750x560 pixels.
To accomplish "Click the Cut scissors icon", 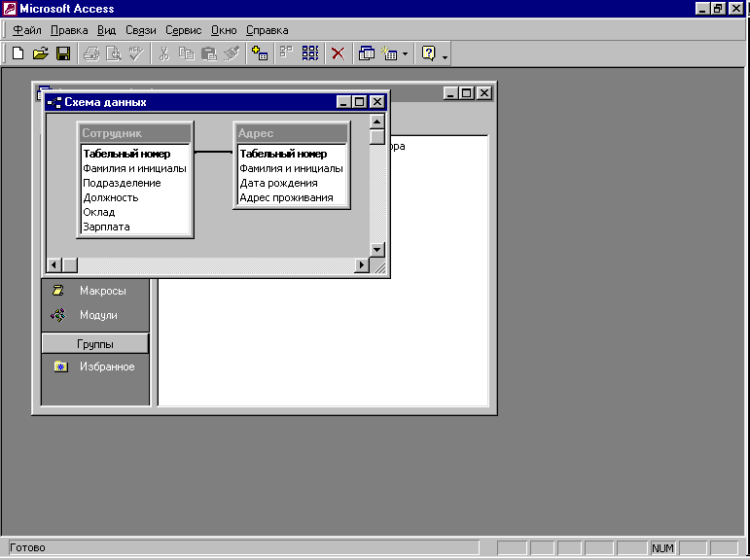I will pyautogui.click(x=164, y=53).
